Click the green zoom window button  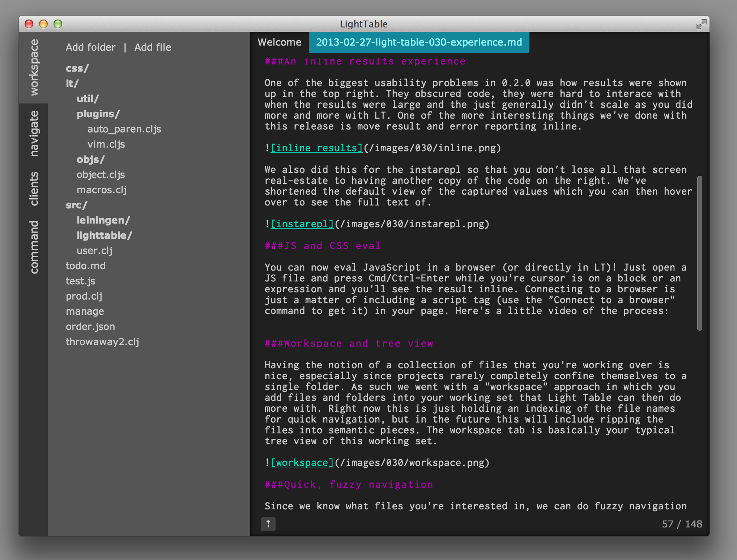click(58, 24)
